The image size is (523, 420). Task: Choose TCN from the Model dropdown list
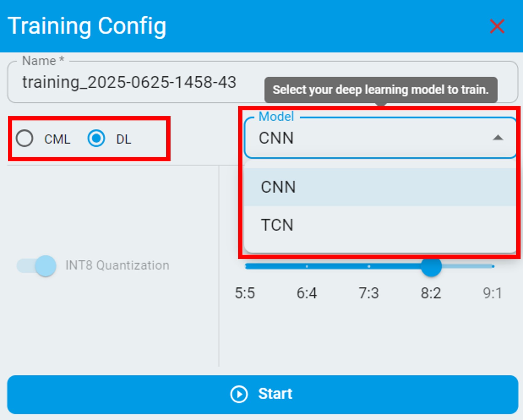(x=277, y=225)
